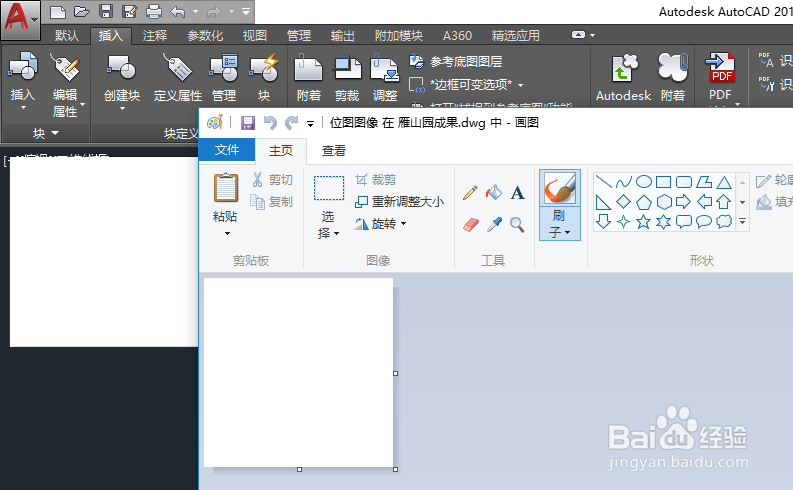Open Parametric tab in AutoCAD ribbon
Image resolution: width=793 pixels, height=490 pixels.
pos(205,35)
